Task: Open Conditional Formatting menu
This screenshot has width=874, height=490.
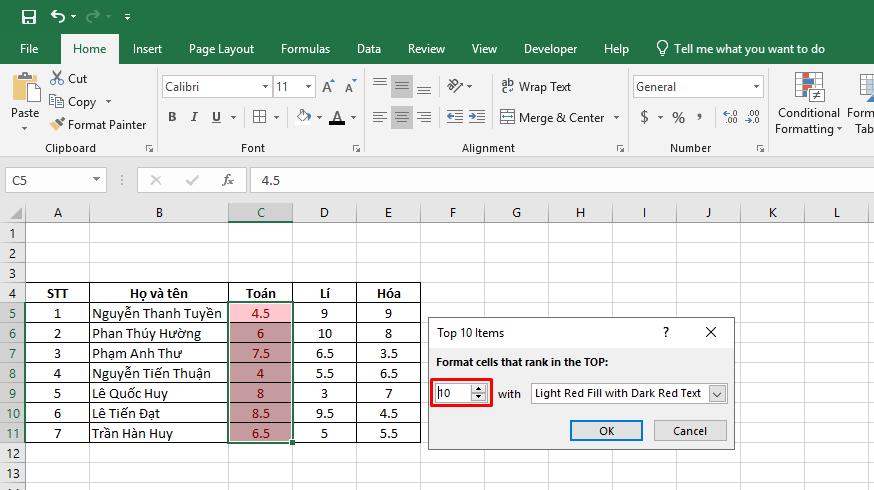Action: pos(808,104)
